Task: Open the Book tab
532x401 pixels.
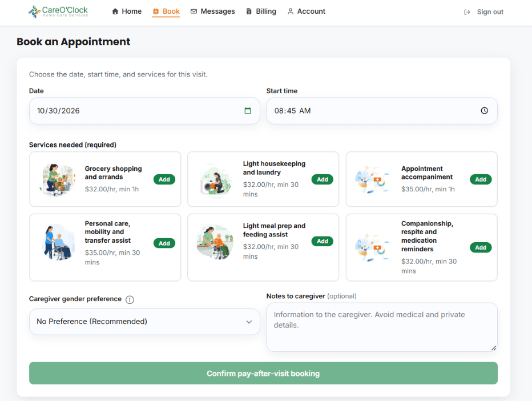Action: point(166,11)
